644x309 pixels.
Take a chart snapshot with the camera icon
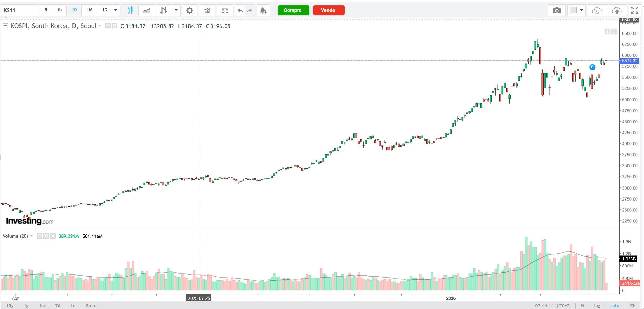pyautogui.click(x=557, y=10)
